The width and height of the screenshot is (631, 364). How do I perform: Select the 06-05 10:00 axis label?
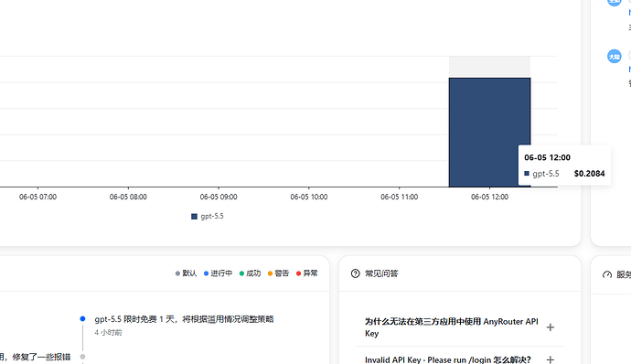[309, 197]
